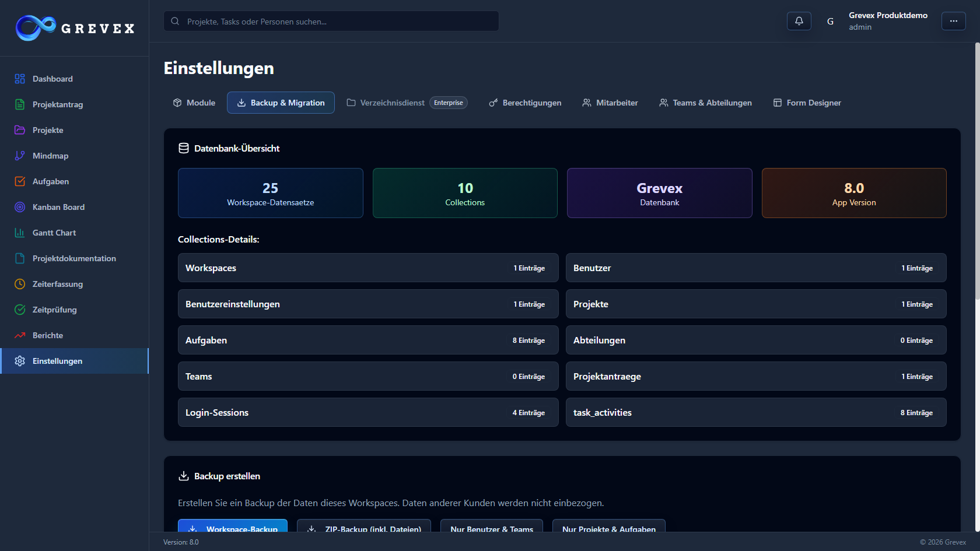Select the Login-Sessions collection row
The width and height of the screenshot is (980, 551).
tap(368, 412)
